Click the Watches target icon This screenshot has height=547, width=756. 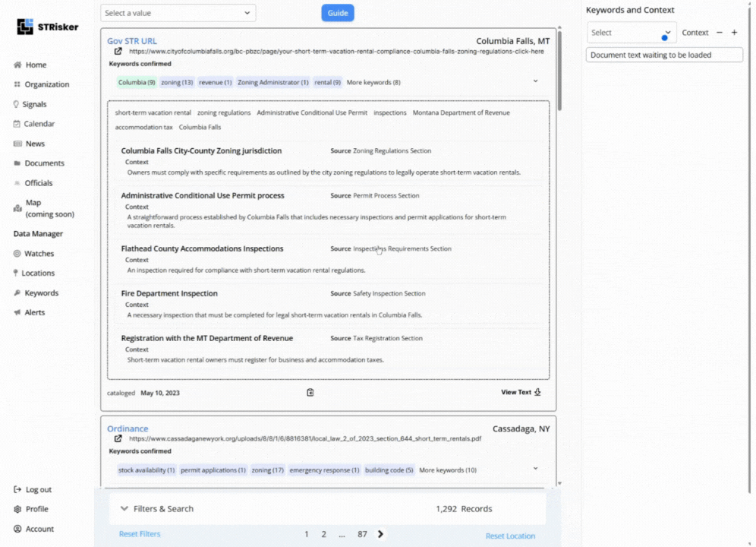pos(17,254)
